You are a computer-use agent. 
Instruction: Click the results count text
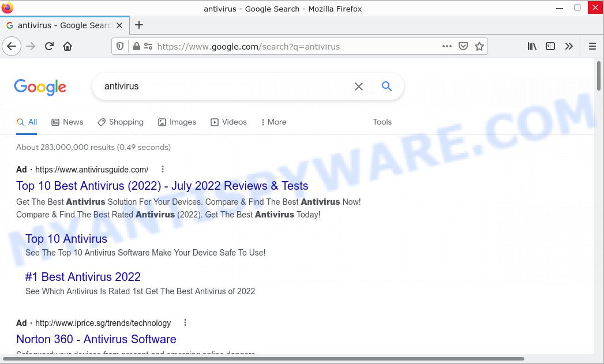click(x=93, y=147)
